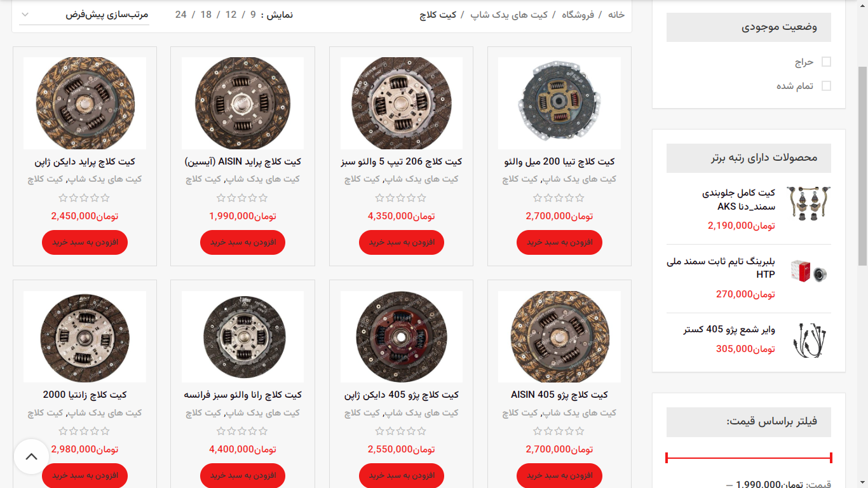Check the تمام شده availability filter

coord(826,86)
